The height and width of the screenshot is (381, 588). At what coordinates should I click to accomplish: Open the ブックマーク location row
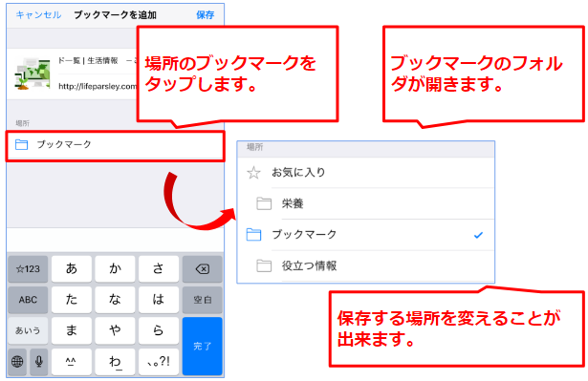116,145
